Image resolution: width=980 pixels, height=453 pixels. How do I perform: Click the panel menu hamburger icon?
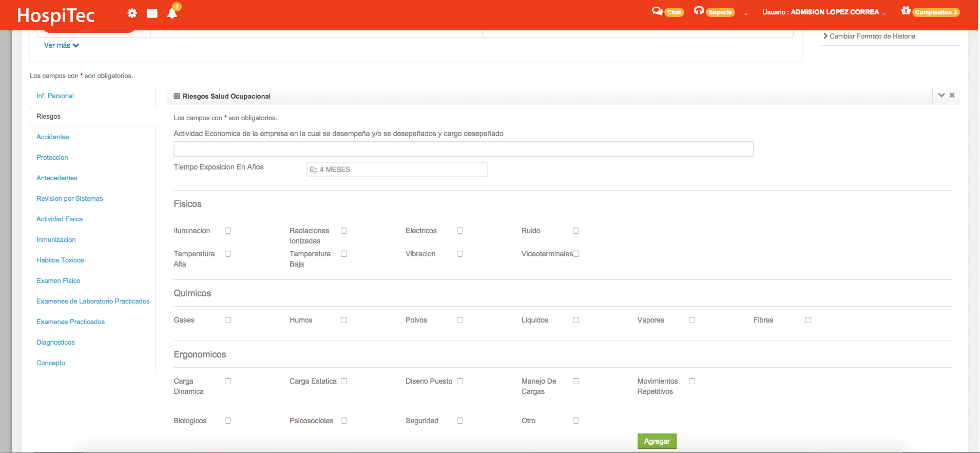177,96
